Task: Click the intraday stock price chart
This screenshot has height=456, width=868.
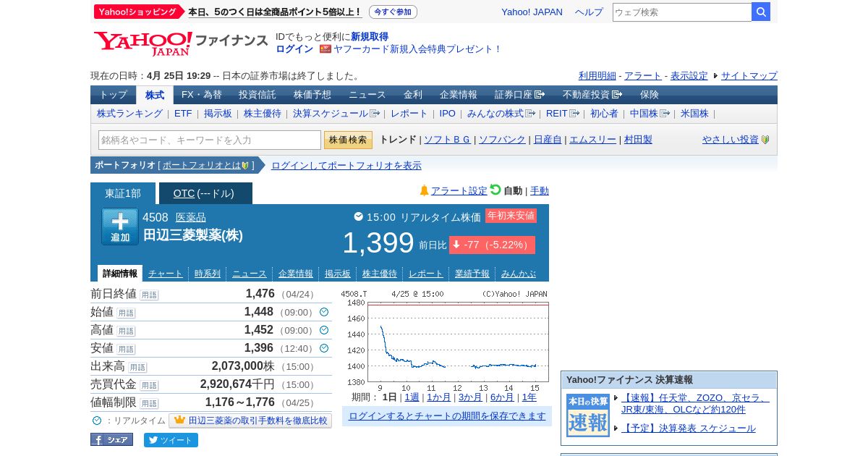Action: pos(445,340)
